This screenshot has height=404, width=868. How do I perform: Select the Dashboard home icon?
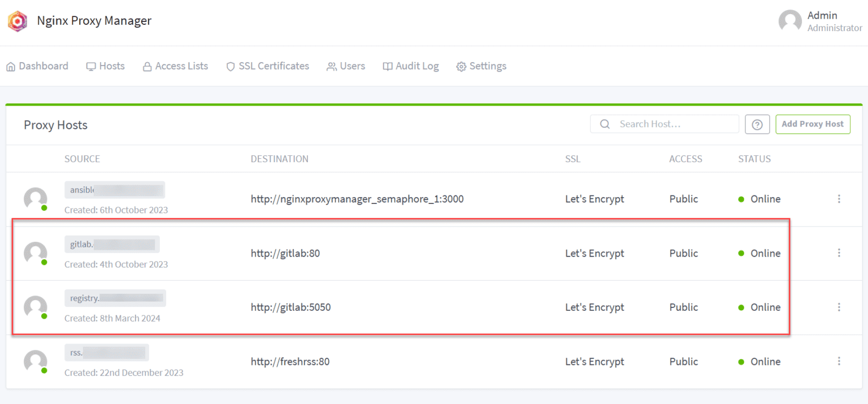(10, 66)
